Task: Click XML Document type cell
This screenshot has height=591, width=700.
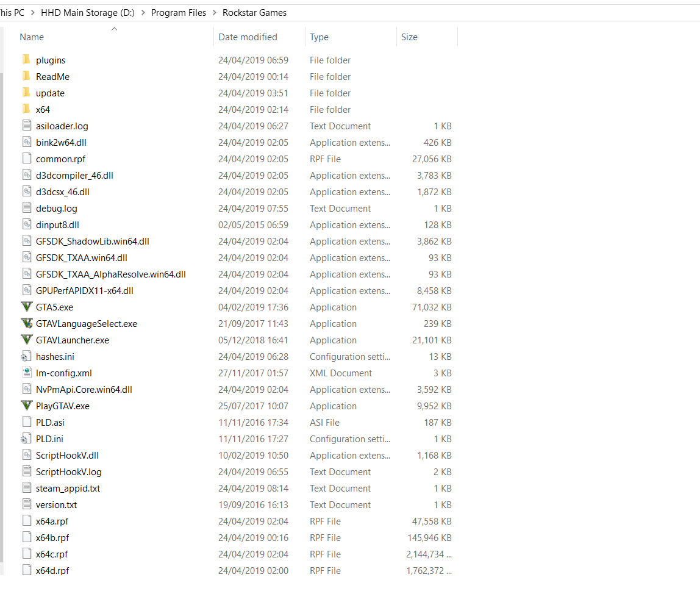Action: tap(341, 373)
